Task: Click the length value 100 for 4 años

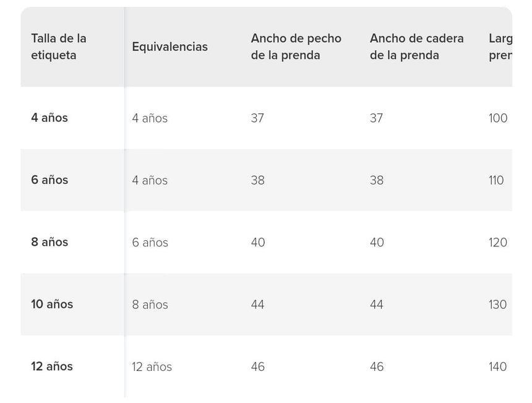Action: tap(497, 118)
